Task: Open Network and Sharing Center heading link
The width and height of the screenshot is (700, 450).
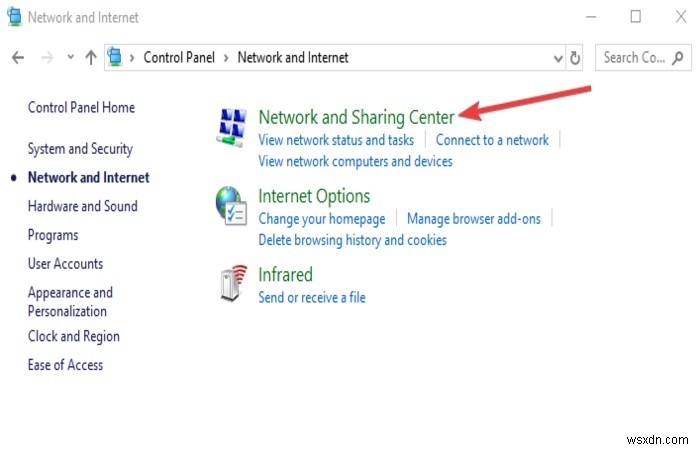Action: [x=356, y=117]
